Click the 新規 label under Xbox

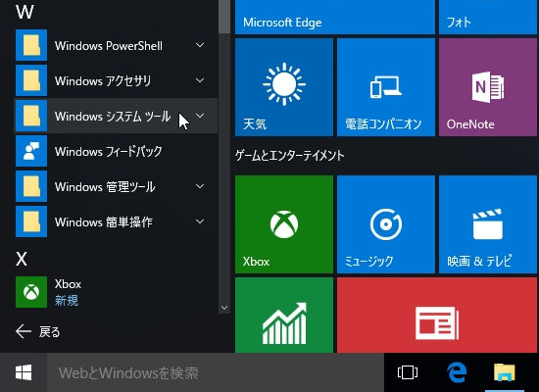pyautogui.click(x=67, y=301)
